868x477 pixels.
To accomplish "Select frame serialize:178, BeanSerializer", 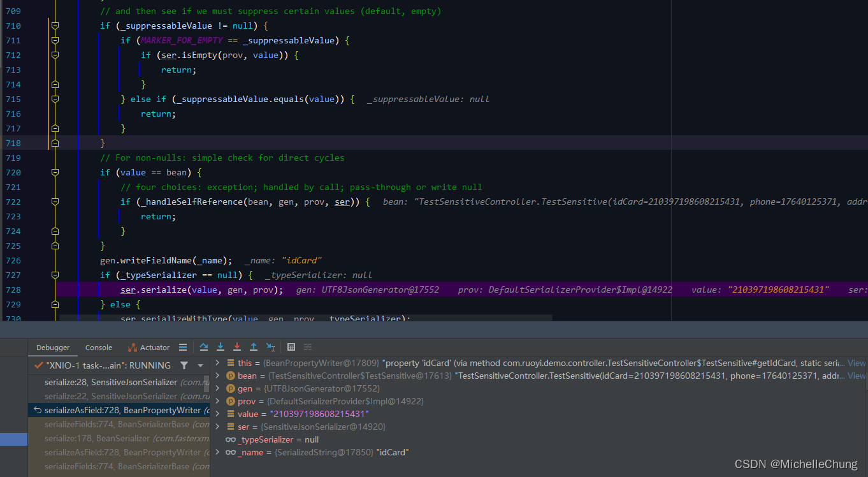I will [x=119, y=438].
